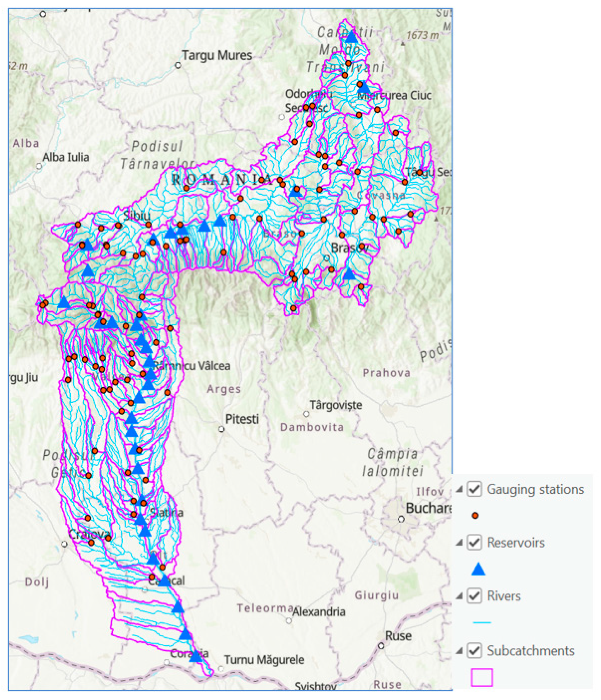Click the red gauging station legend symbol
The width and height of the screenshot is (601, 700).
coord(475,515)
